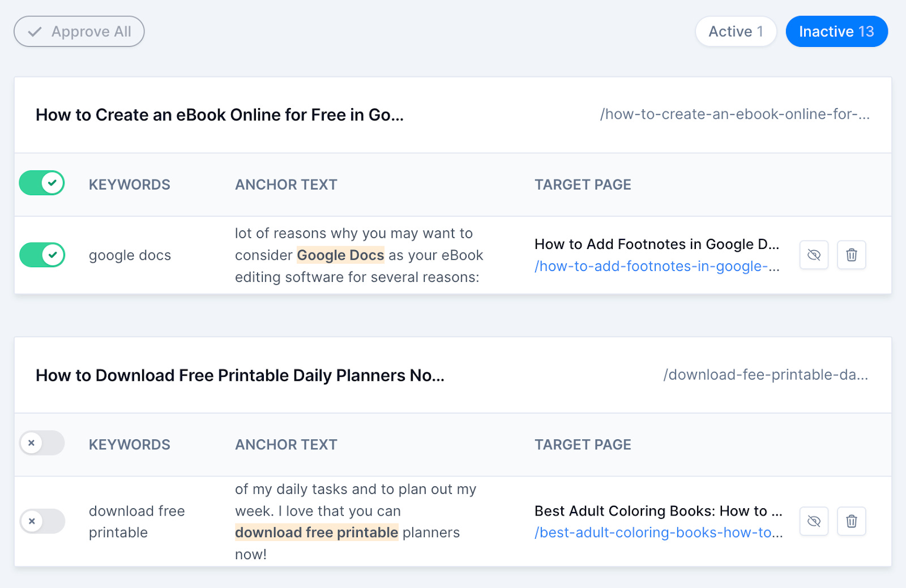The width and height of the screenshot is (906, 588).
Task: Switch to the Inactive tab
Action: click(x=836, y=32)
